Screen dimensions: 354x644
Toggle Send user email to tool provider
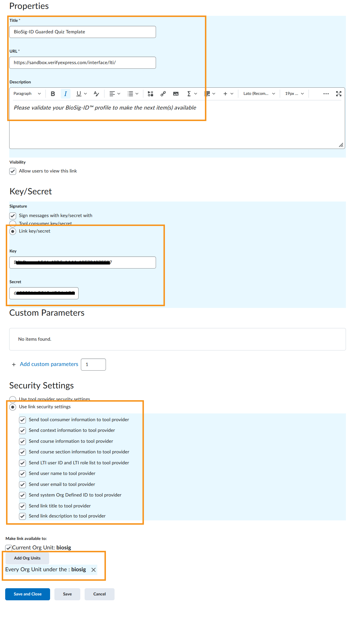[x=22, y=485]
